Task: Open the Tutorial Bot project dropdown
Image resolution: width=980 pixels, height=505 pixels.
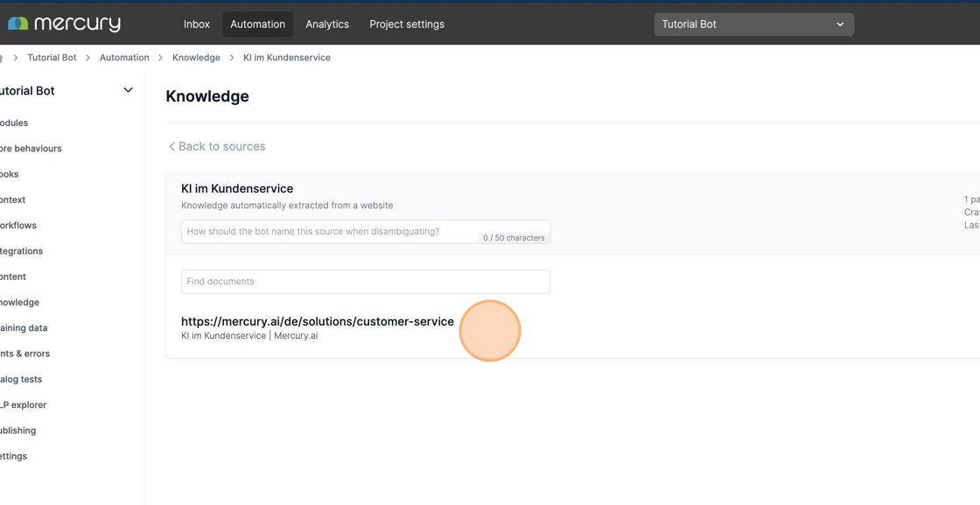Action: point(753,25)
